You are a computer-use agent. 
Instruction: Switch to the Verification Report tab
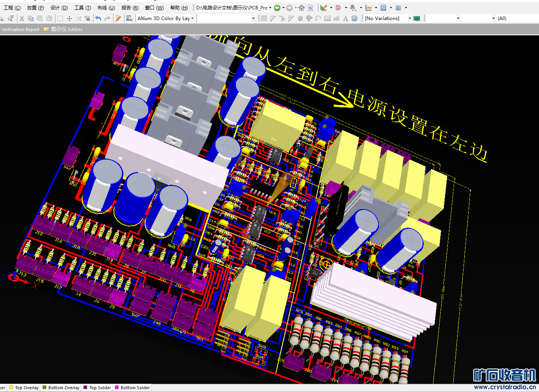[20, 29]
